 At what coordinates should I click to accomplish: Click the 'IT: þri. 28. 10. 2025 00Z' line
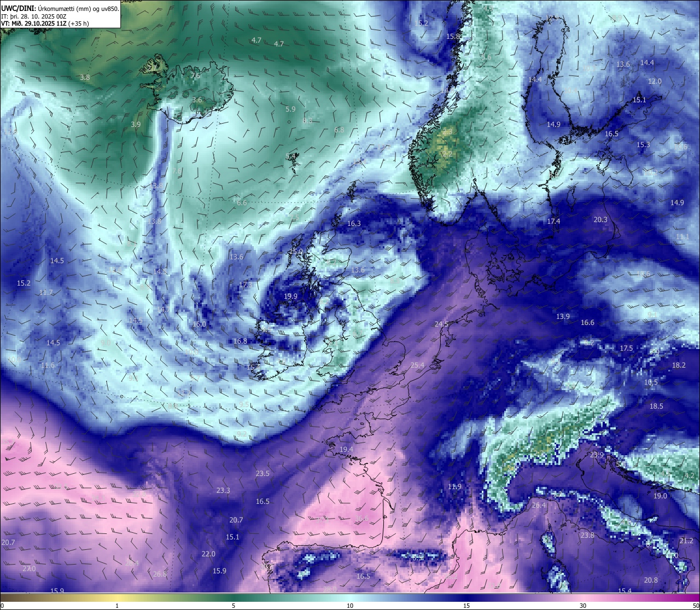(34, 16)
